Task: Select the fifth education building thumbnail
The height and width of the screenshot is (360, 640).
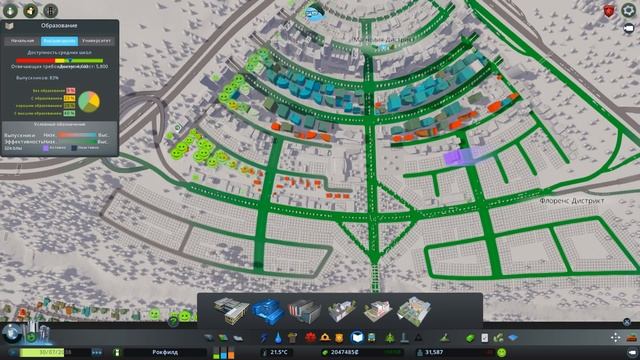Action: 378,311
